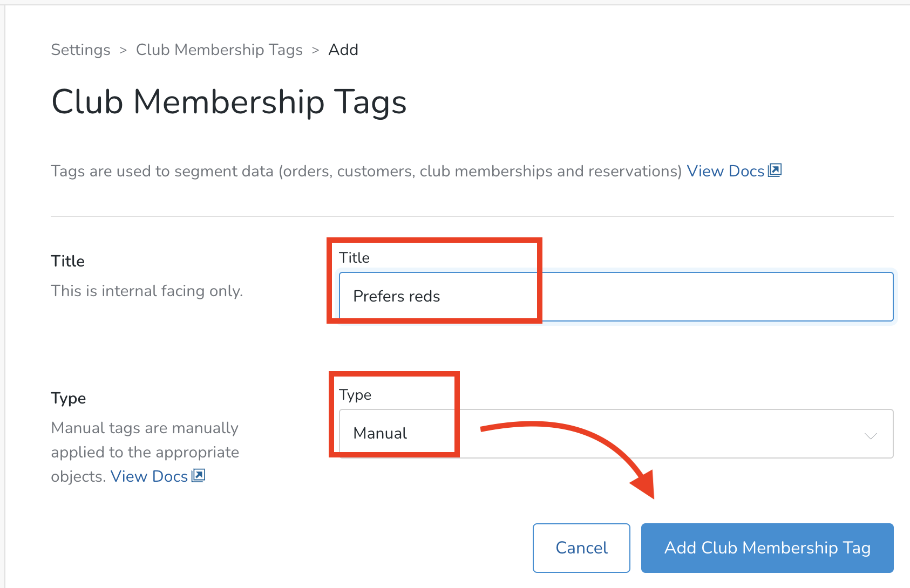
Task: Open View Docs about manual tags
Action: 148,476
